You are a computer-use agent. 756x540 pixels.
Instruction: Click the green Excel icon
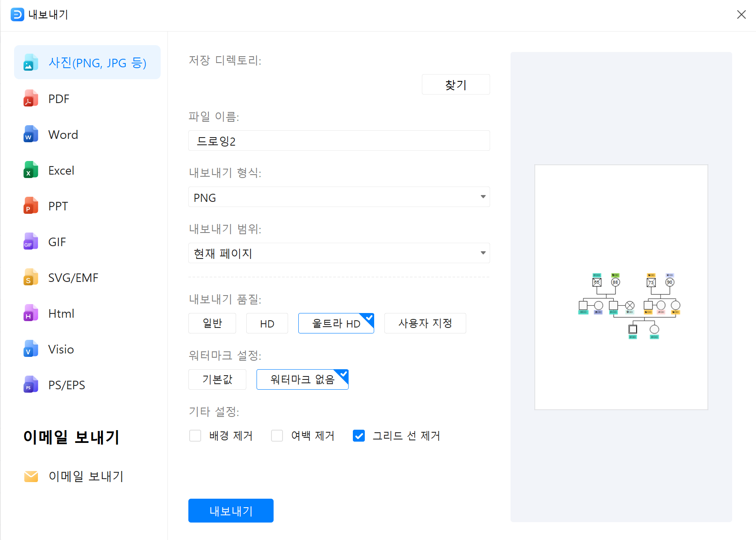tap(31, 170)
